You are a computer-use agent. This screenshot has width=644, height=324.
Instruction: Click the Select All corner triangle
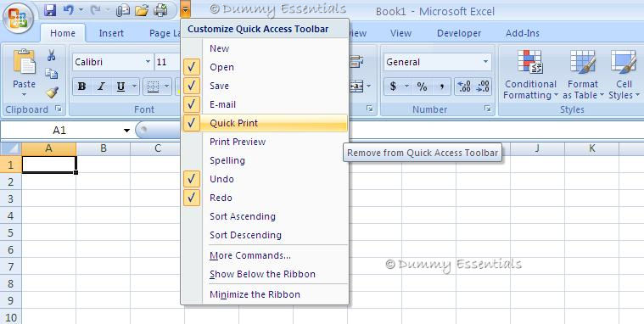click(11, 148)
